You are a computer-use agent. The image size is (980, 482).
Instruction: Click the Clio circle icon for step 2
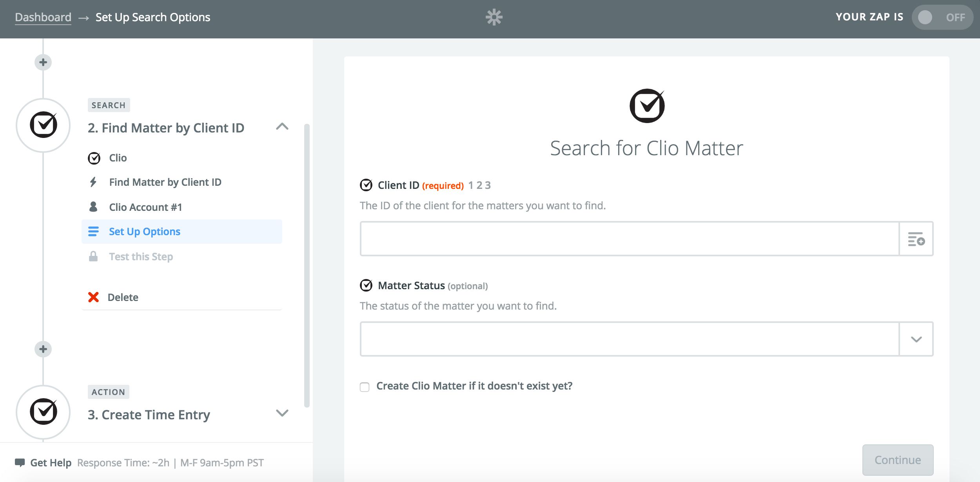(x=44, y=125)
